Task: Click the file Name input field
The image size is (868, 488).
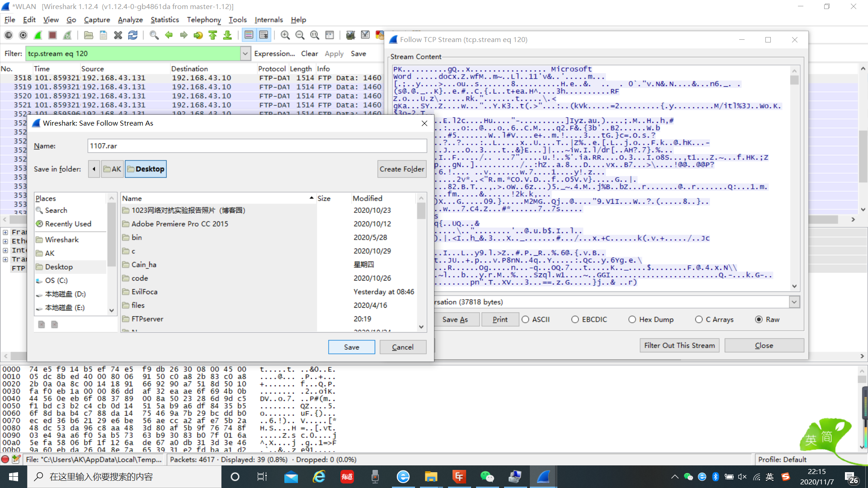Action: pos(257,146)
